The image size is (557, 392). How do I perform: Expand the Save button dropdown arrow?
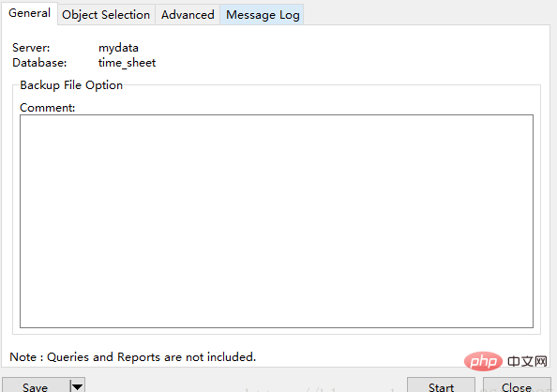point(78,386)
